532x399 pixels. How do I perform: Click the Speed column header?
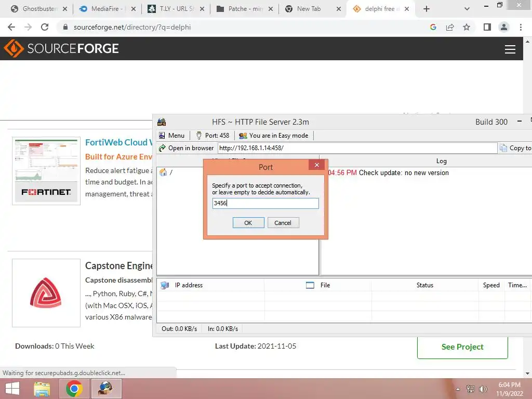pos(491,285)
